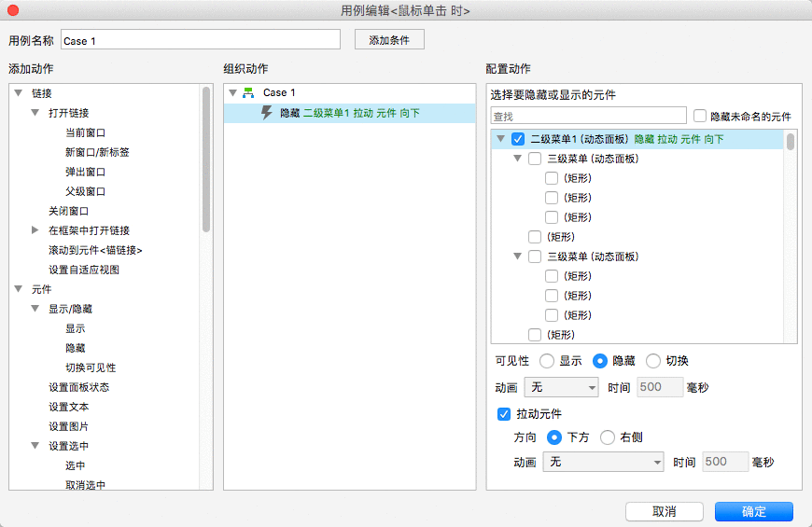Select the 隐藏 action in the 添加动作 tree

tap(75, 348)
